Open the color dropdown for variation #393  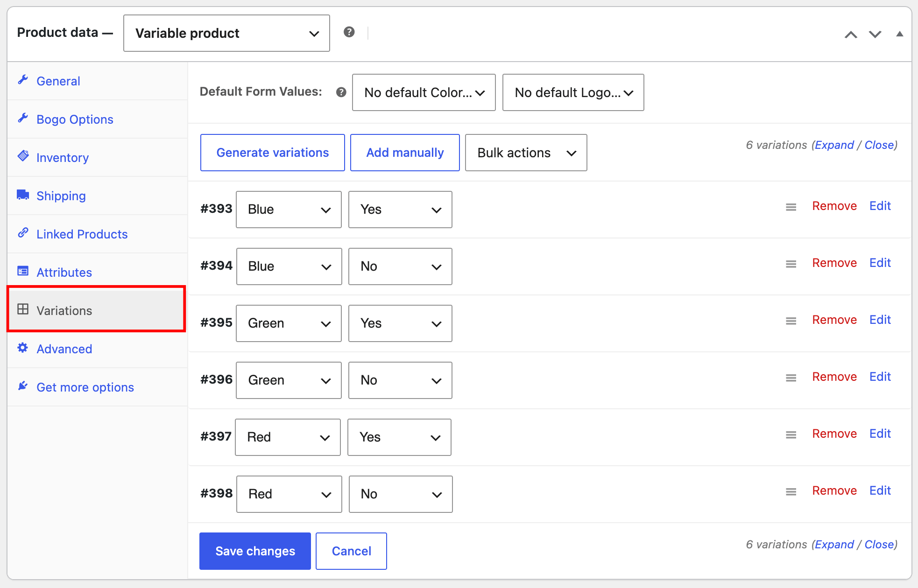tap(289, 210)
